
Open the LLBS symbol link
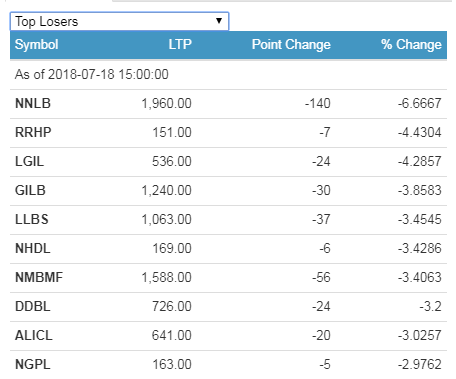point(32,219)
